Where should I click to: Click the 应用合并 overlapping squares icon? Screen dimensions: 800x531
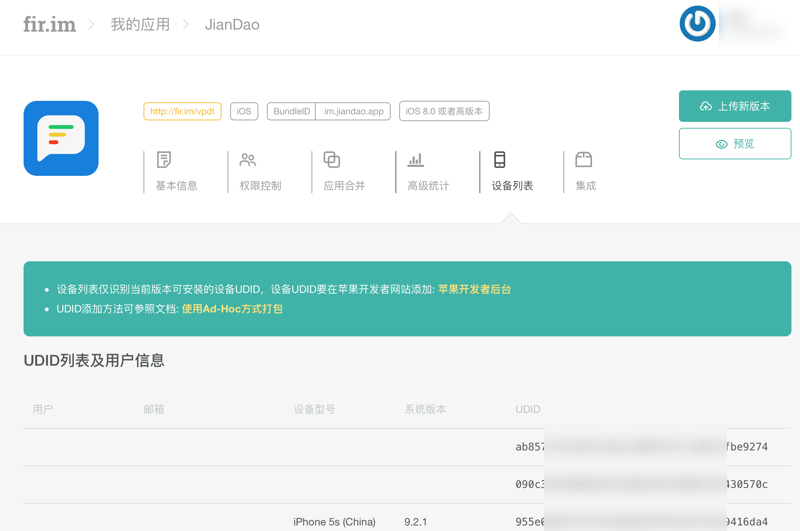click(x=332, y=160)
